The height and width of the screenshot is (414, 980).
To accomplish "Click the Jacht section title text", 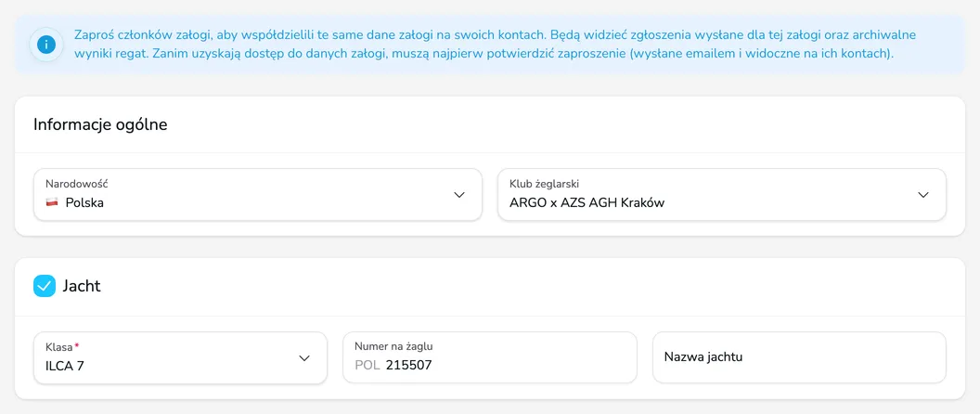I will click(x=82, y=287).
